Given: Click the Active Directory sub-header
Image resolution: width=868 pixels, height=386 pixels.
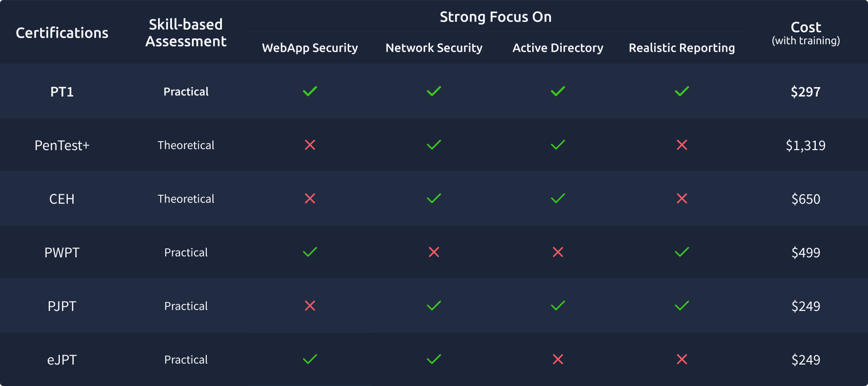Looking at the screenshot, I should click(x=558, y=48).
